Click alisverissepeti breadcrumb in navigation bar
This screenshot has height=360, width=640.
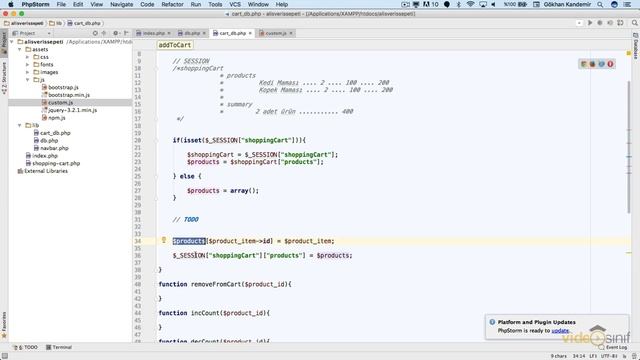click(x=24, y=23)
